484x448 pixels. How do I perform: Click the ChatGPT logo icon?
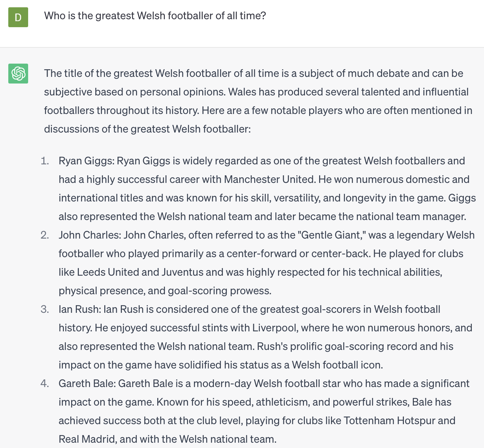click(x=18, y=74)
